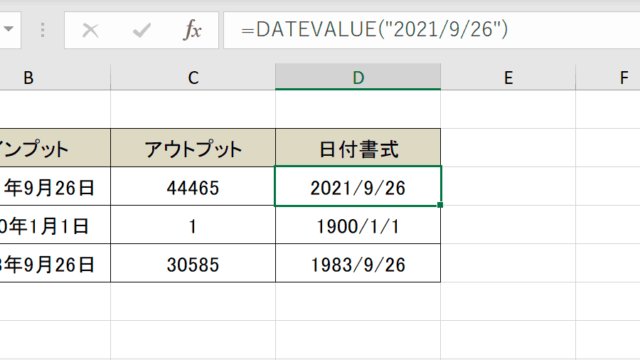Confirm formula entry with the checkmark icon
Screen dimensions: 640x360
coord(141,30)
